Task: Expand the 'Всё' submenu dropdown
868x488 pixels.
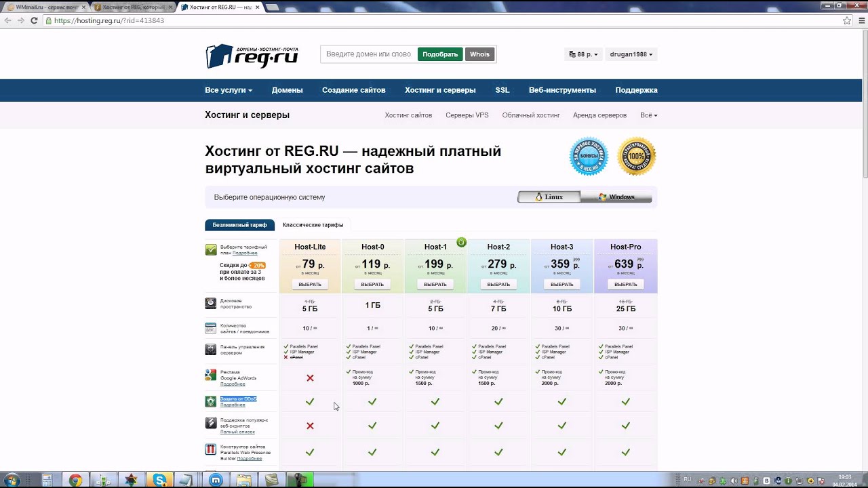Action: pos(649,115)
